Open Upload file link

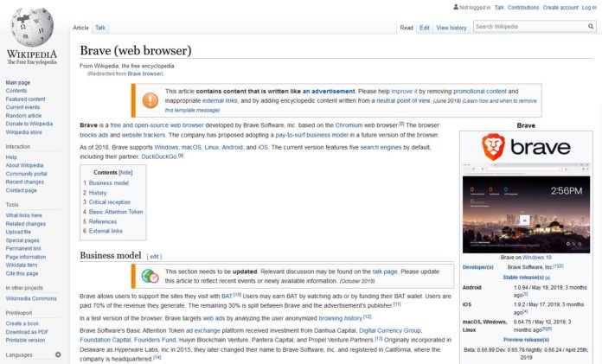(x=18, y=232)
